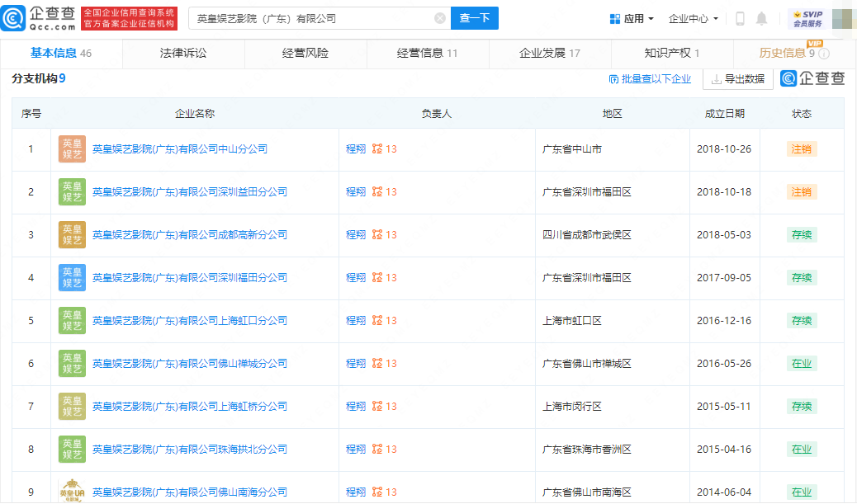The image size is (857, 504).
Task: Click the 负责人 column header
Action: coord(436,114)
